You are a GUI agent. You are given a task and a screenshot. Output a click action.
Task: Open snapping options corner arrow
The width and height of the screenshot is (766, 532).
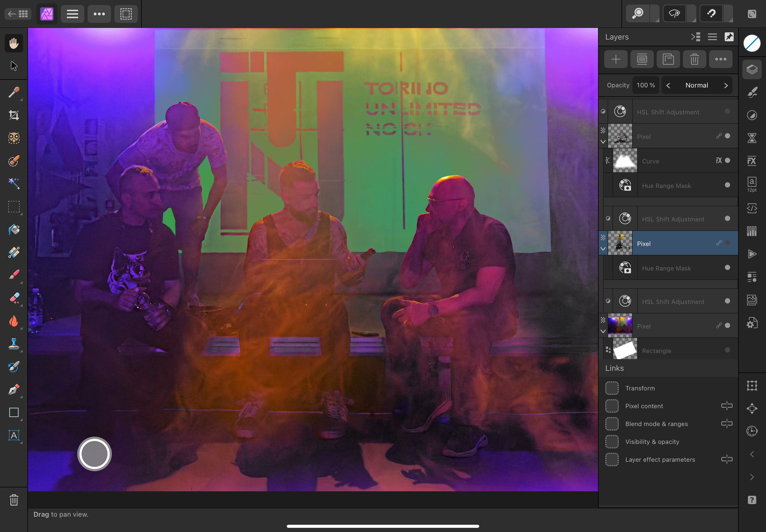pyautogui.click(x=729, y=14)
